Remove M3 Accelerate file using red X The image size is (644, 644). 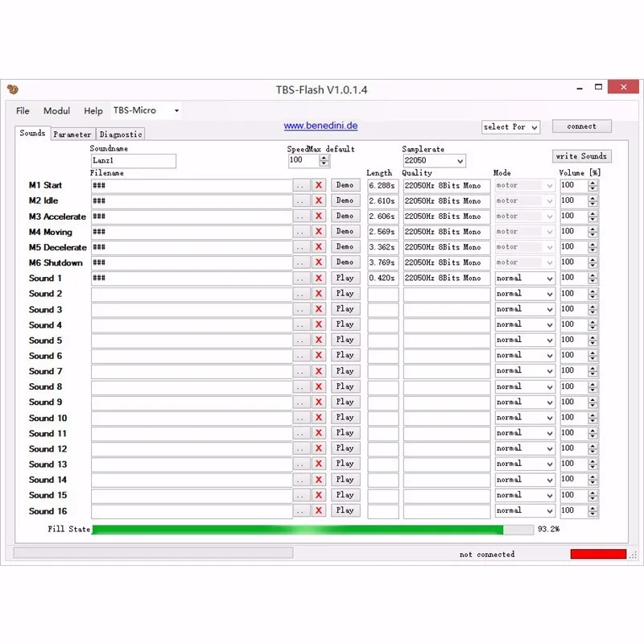(318, 216)
